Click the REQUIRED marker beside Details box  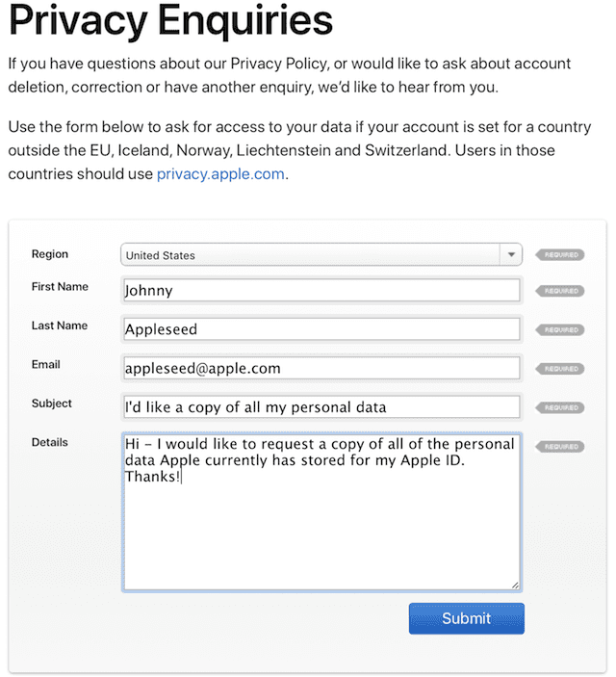tap(559, 447)
